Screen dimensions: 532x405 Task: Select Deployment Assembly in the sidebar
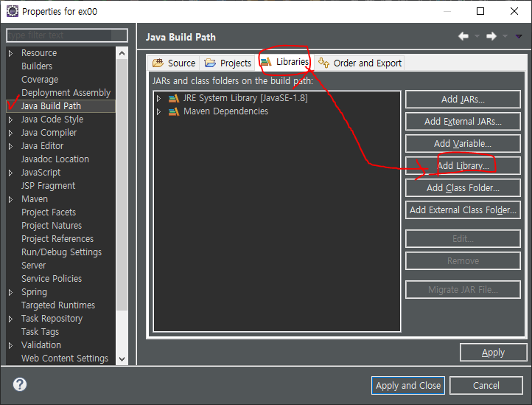[66, 93]
